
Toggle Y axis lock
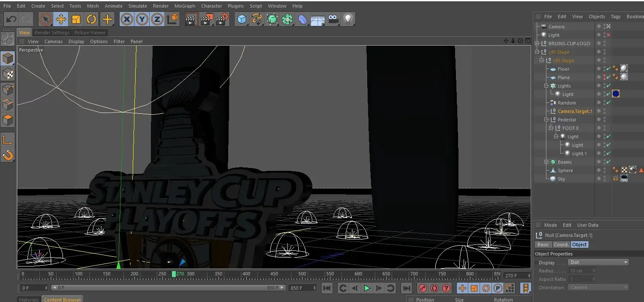(x=142, y=19)
